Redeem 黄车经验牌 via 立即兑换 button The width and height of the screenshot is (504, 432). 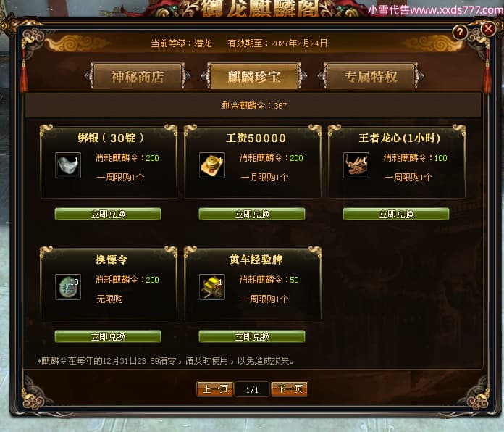(x=252, y=336)
